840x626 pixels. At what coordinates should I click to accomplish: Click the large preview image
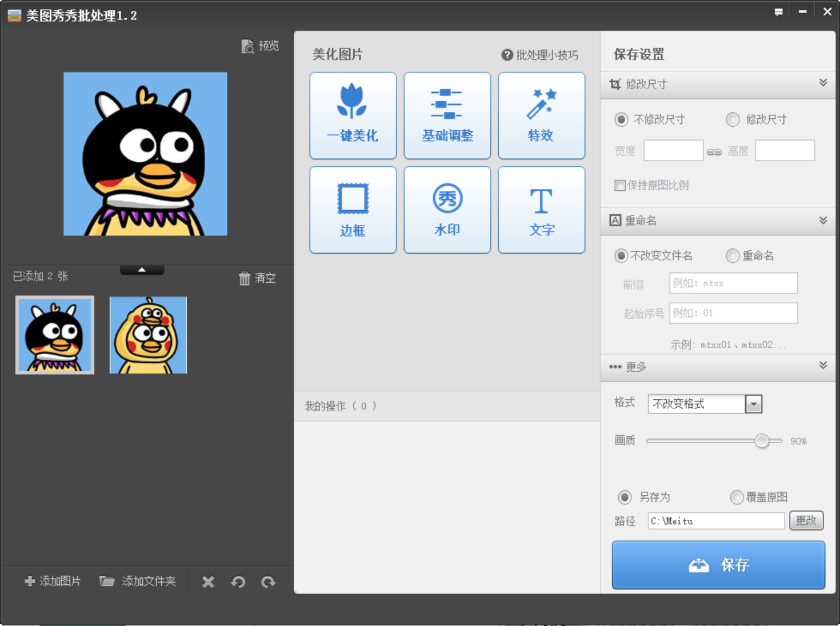click(145, 154)
